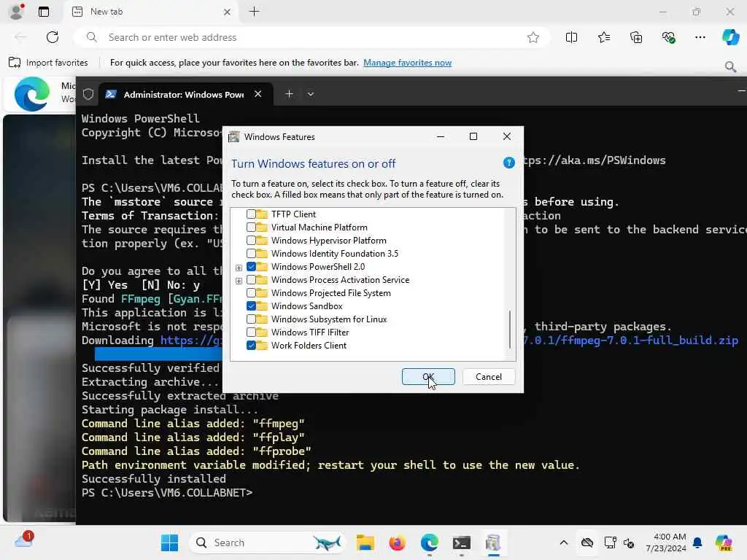Select Windows Sandbox feature label
Screen dimensions: 747x560
tap(307, 306)
